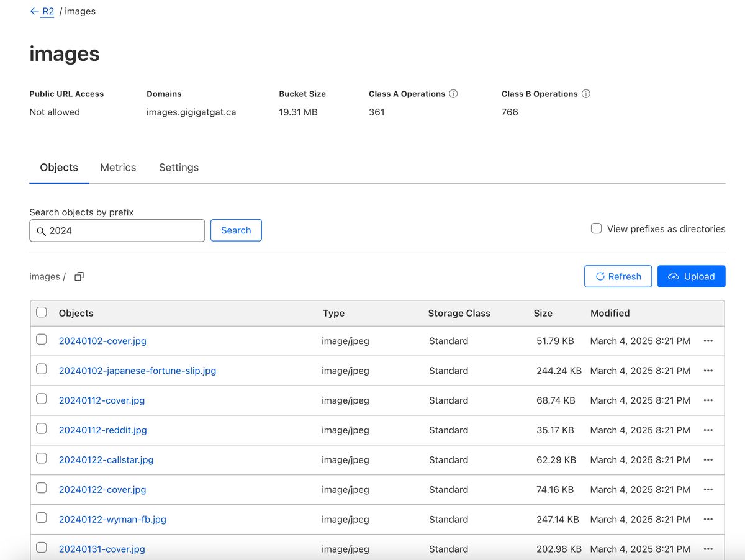Open the more options menu for 20240112-reddit.jpg

pos(708,430)
